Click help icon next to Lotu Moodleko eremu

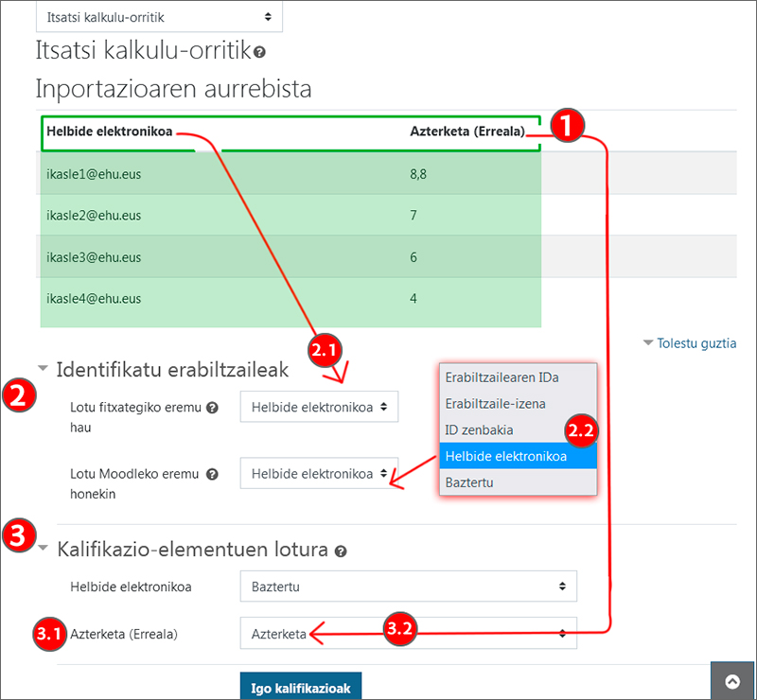click(212, 474)
